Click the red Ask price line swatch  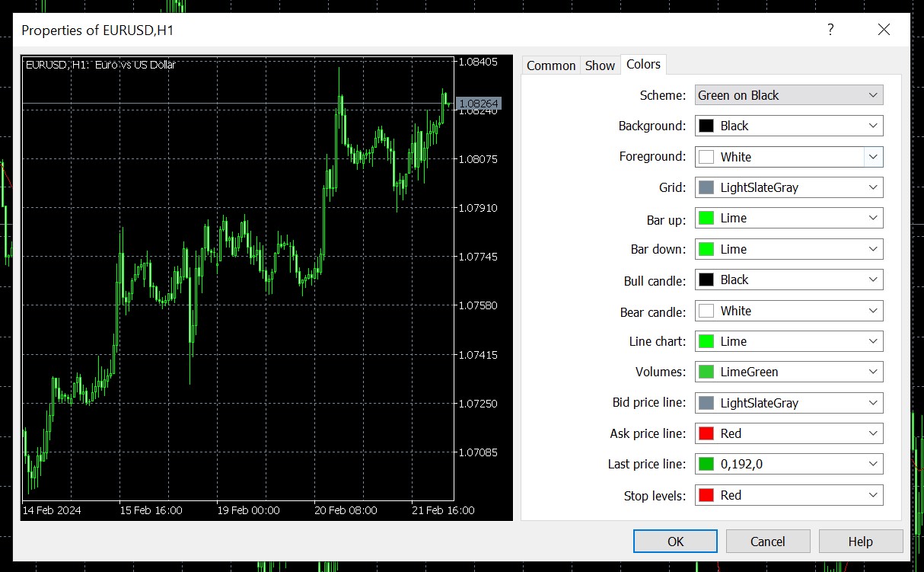706,433
